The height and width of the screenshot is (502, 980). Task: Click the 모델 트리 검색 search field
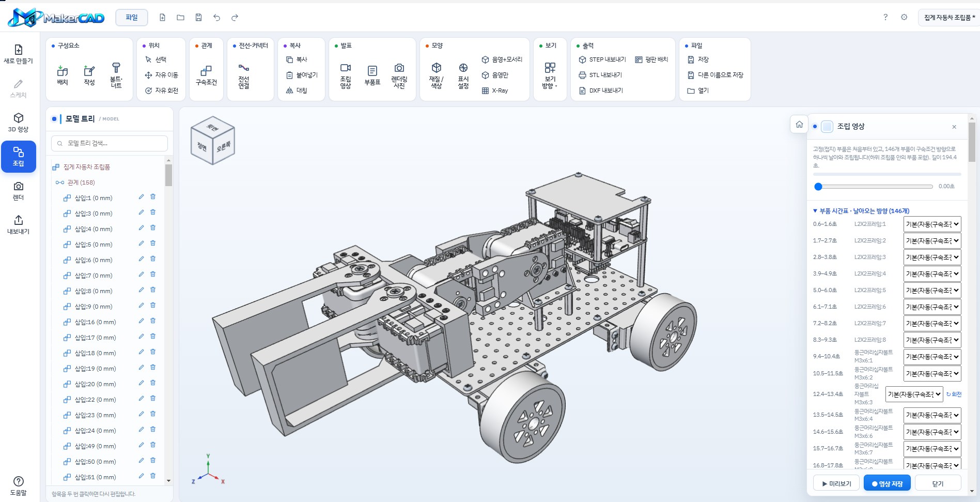coord(110,143)
